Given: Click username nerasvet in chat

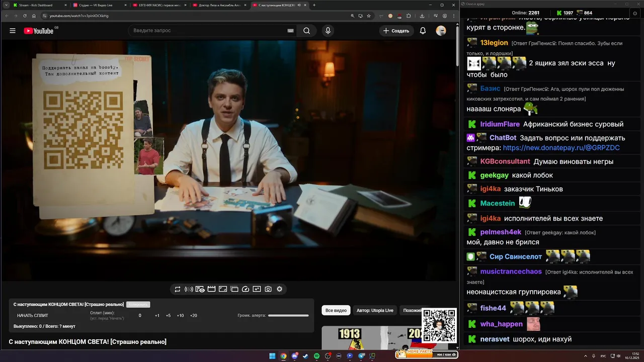Looking at the screenshot, I should click(x=495, y=339).
